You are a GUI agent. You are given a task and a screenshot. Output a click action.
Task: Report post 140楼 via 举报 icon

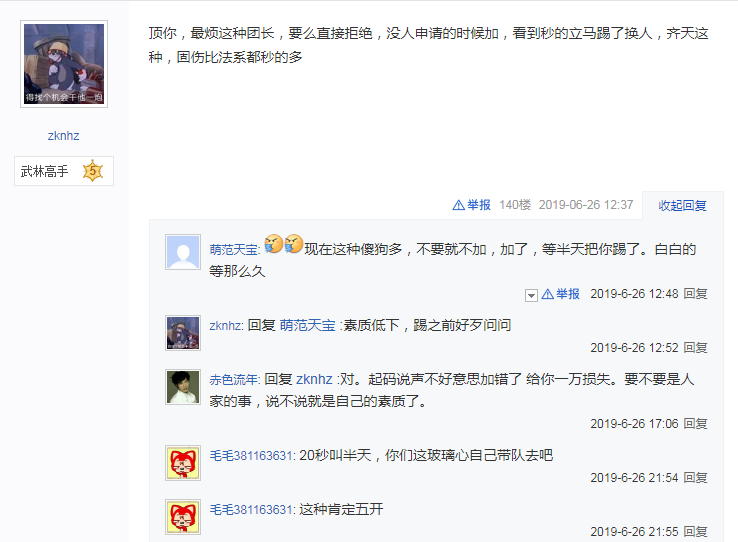[x=472, y=205]
